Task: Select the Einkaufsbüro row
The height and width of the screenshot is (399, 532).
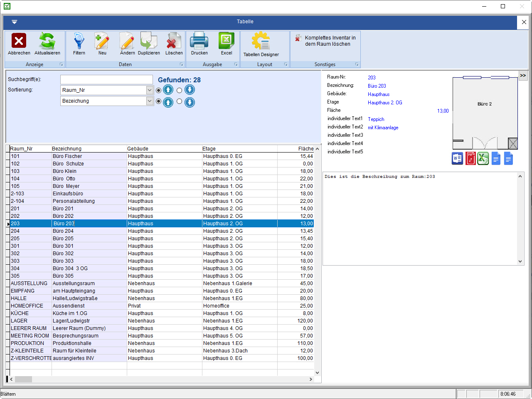Action: tap(162, 194)
